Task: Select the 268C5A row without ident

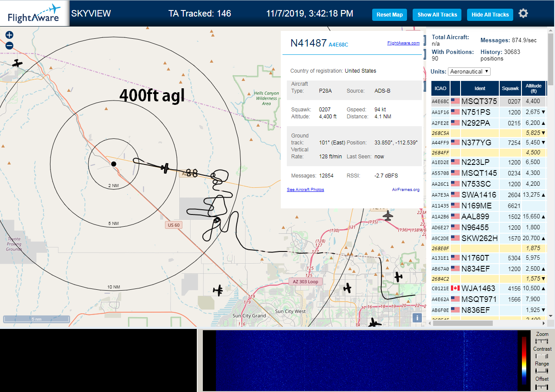Action: click(489, 133)
